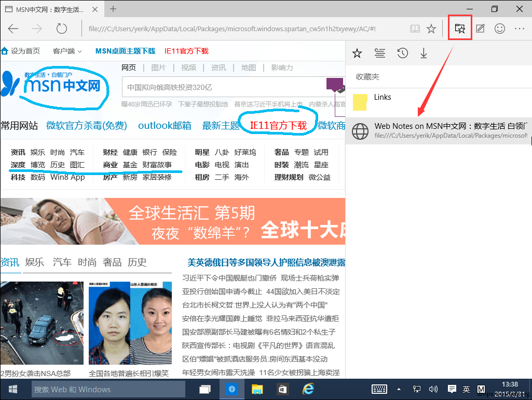Make a Web Note with the pen icon
The width and height of the screenshot is (532, 400).
(x=480, y=29)
